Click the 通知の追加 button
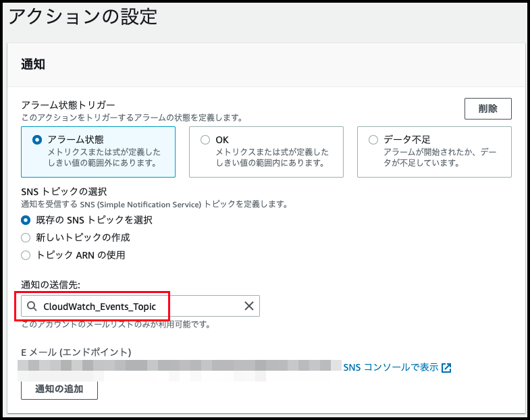530x420 pixels. pos(59,389)
